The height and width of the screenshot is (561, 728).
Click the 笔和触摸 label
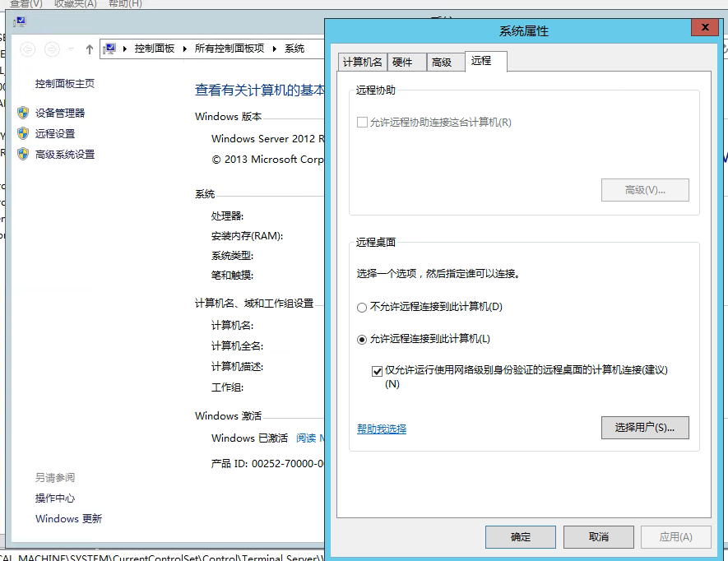[232, 275]
